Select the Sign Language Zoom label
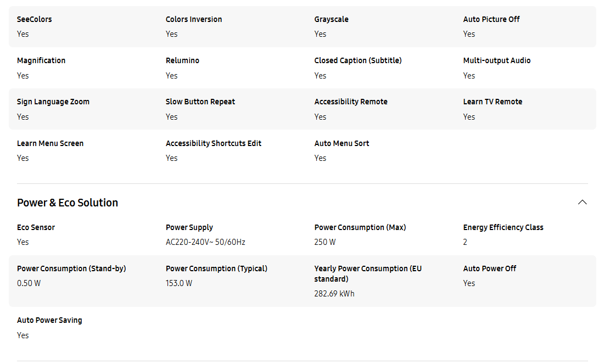 (53, 102)
